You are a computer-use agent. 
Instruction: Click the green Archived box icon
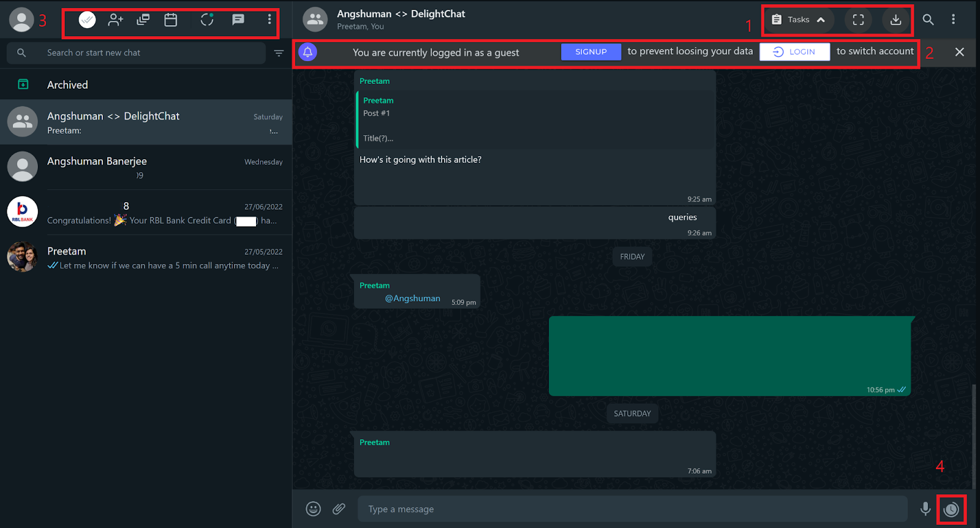23,85
